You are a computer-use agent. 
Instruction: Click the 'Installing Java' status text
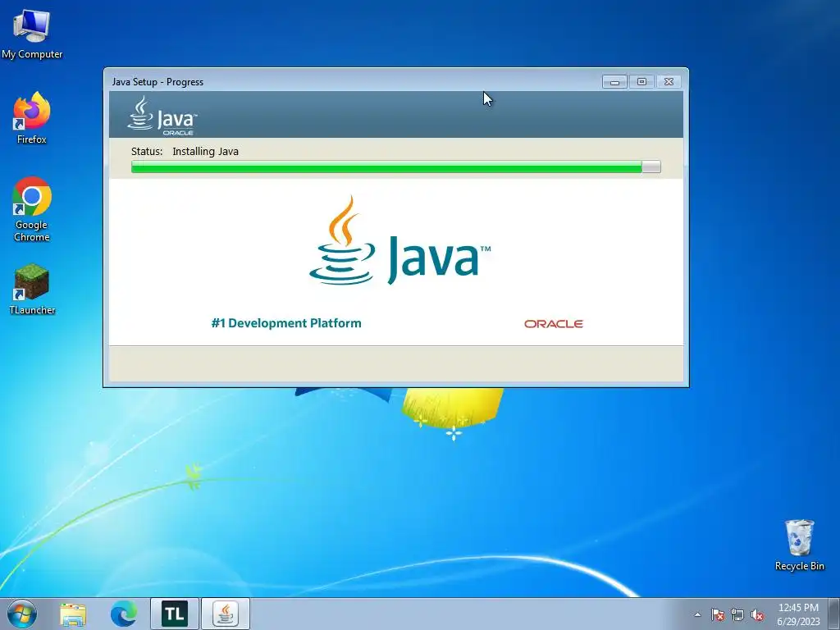(x=205, y=151)
